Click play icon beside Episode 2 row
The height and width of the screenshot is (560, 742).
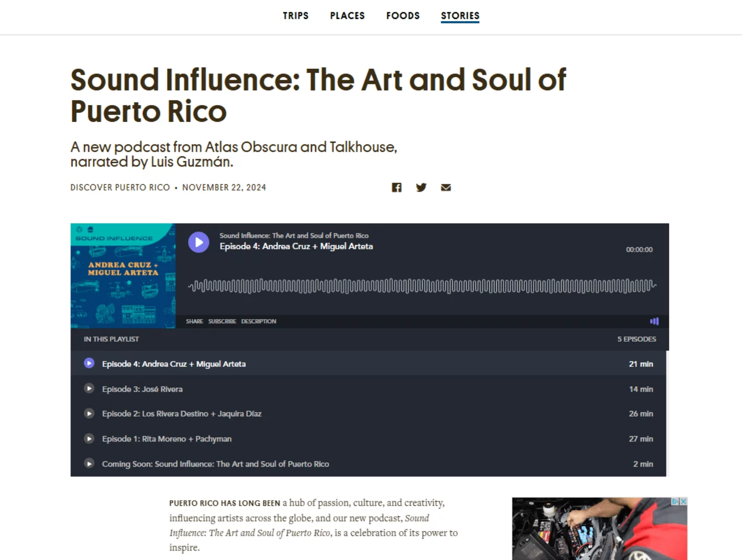89,414
